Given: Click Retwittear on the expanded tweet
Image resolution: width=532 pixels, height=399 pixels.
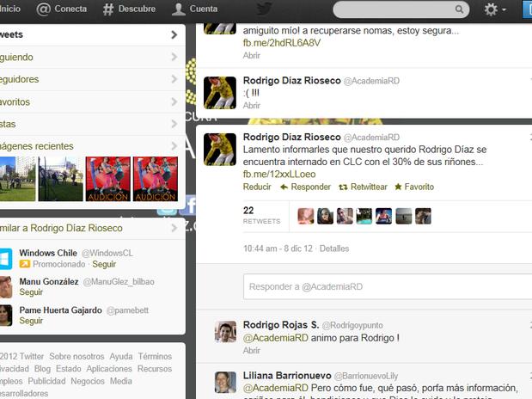Looking at the screenshot, I should (x=363, y=187).
